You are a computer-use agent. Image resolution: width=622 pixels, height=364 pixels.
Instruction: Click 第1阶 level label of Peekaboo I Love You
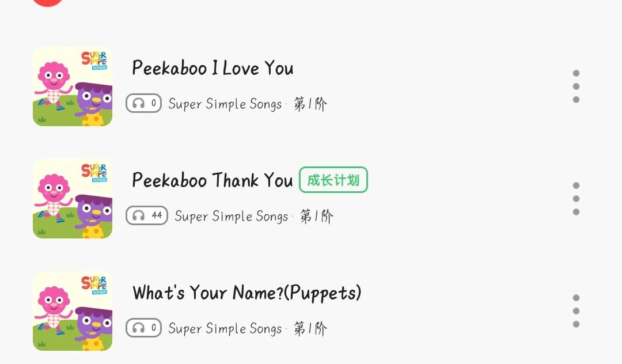310,104
